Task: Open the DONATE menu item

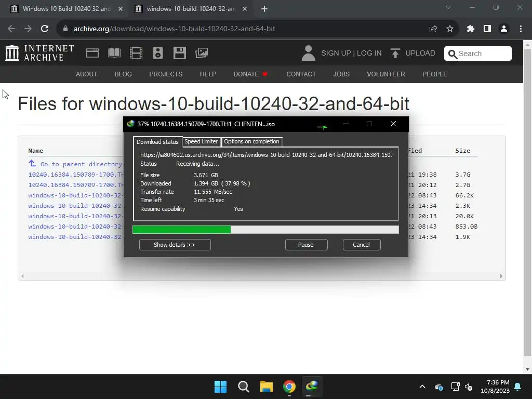Action: pyautogui.click(x=250, y=74)
